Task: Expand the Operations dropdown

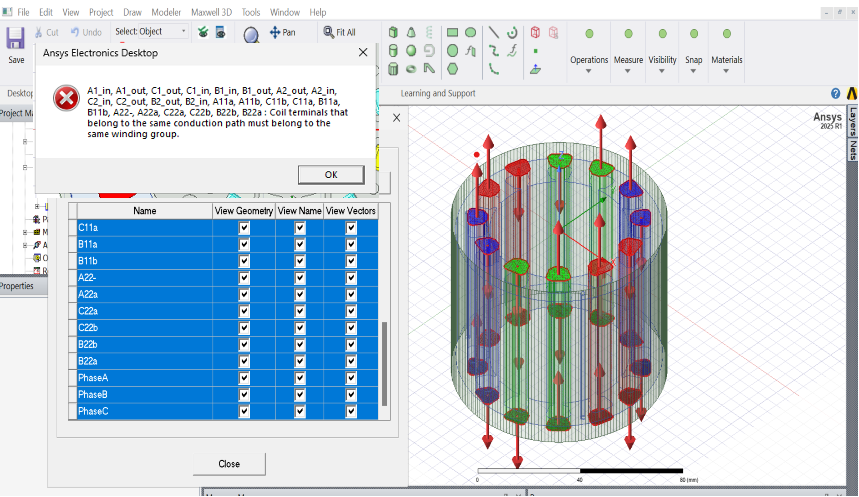Action: [x=589, y=71]
